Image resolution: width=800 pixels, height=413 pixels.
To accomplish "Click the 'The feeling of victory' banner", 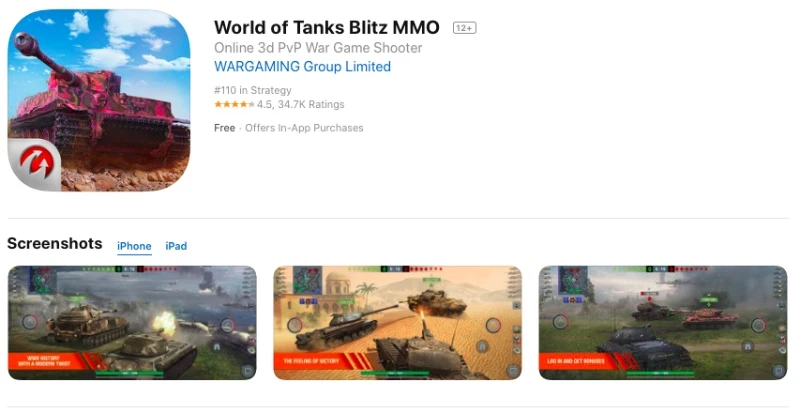I will pyautogui.click(x=319, y=361).
